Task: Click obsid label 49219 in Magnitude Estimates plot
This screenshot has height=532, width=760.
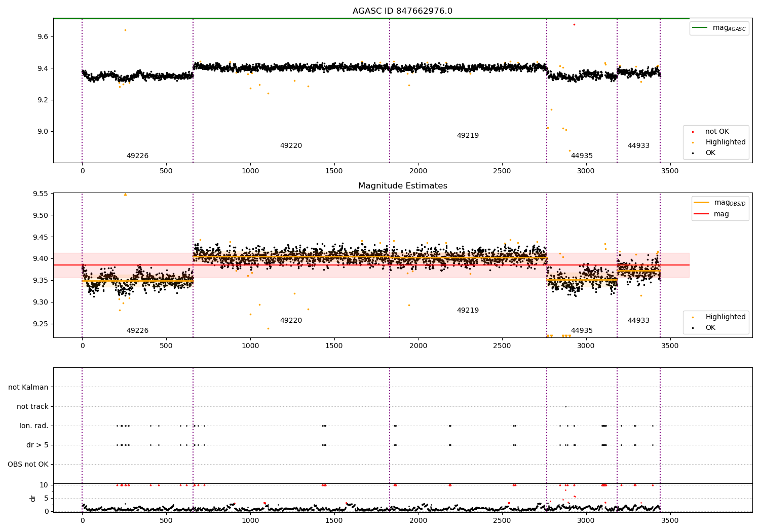Action: tap(468, 311)
